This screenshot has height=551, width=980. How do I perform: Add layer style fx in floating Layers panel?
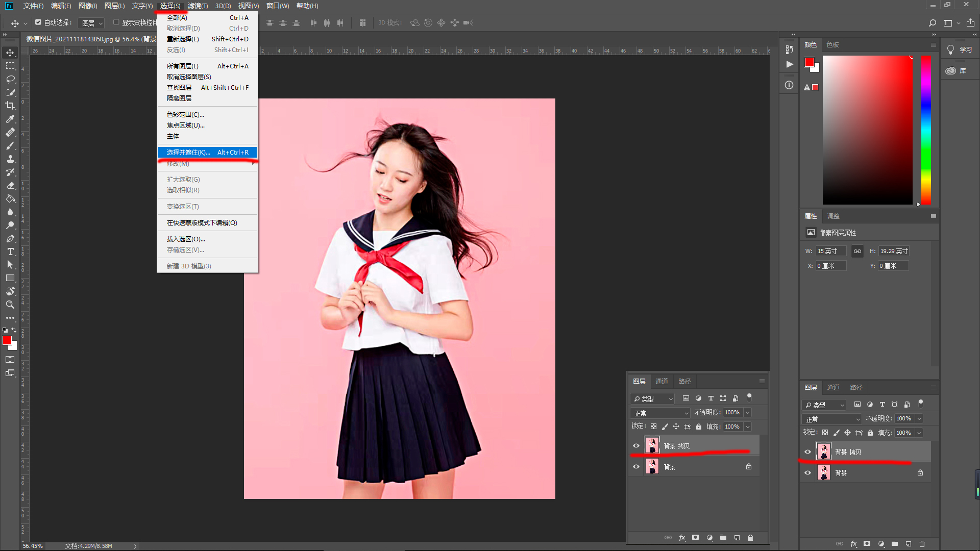click(682, 538)
